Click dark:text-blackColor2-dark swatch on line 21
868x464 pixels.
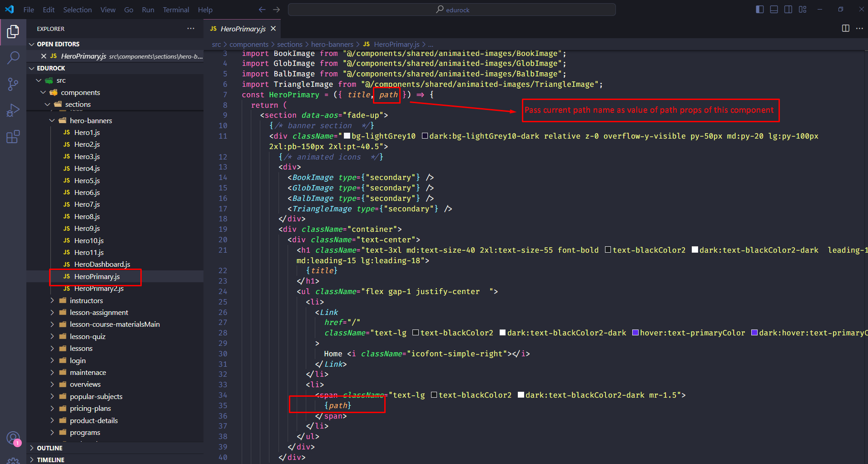(695, 250)
